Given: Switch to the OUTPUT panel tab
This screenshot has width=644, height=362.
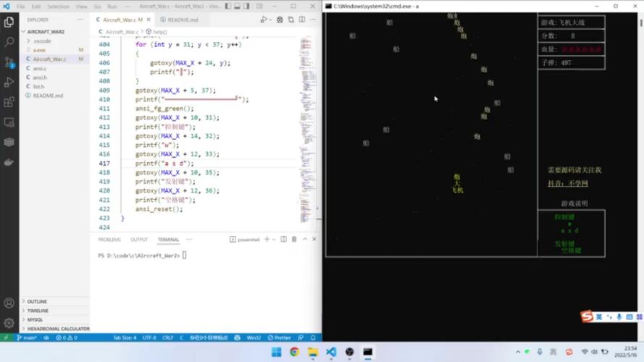Looking at the screenshot, I should (x=139, y=240).
